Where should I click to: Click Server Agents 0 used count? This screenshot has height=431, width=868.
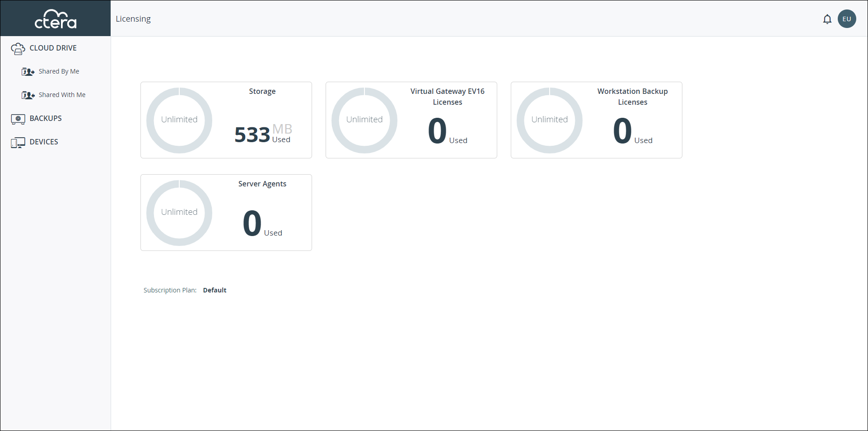point(262,223)
